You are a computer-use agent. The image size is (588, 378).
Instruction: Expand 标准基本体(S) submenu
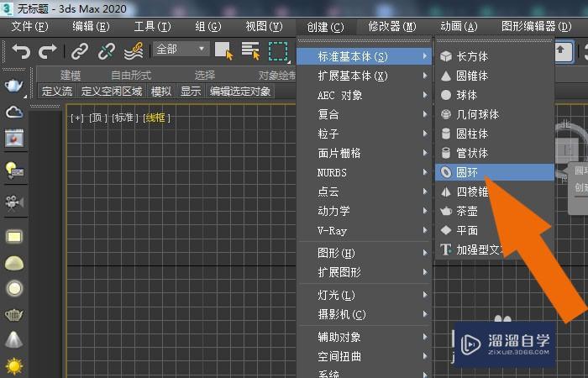(364, 56)
